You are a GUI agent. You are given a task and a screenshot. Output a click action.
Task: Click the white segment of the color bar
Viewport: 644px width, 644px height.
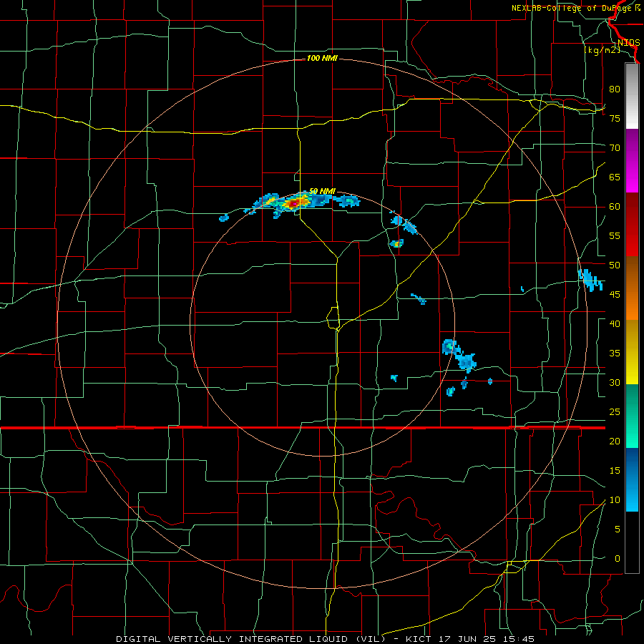click(632, 97)
